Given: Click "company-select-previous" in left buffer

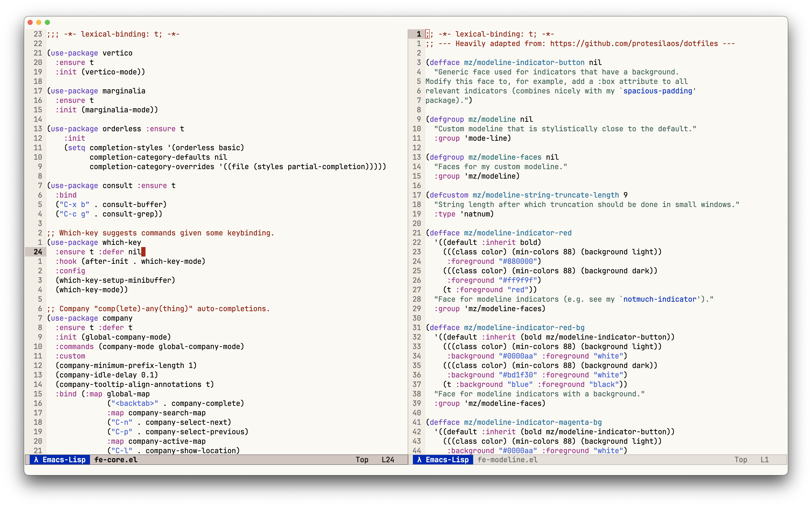Looking at the screenshot, I should (195, 431).
